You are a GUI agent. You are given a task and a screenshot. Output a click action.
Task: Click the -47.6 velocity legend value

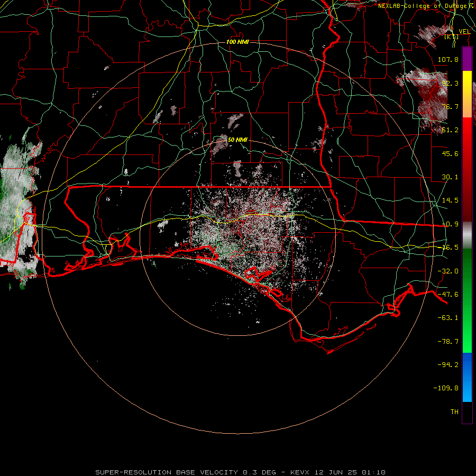click(x=448, y=295)
